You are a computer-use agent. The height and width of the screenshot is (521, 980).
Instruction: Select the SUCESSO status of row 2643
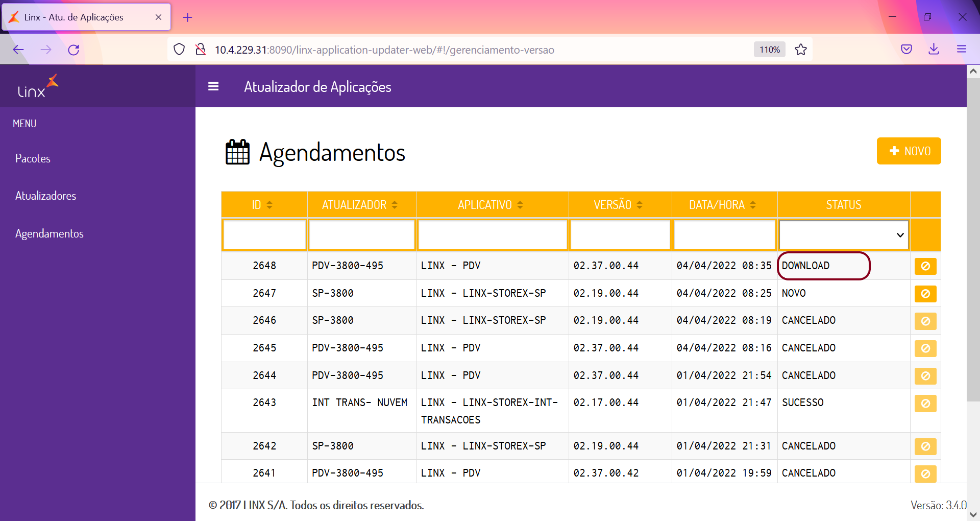click(802, 402)
